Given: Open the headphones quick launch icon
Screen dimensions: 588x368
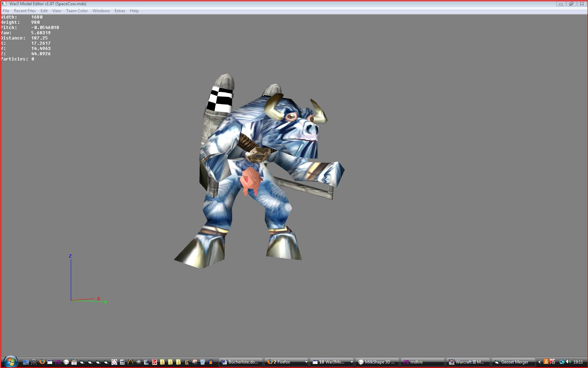Looking at the screenshot, I should pyautogui.click(x=210, y=362).
